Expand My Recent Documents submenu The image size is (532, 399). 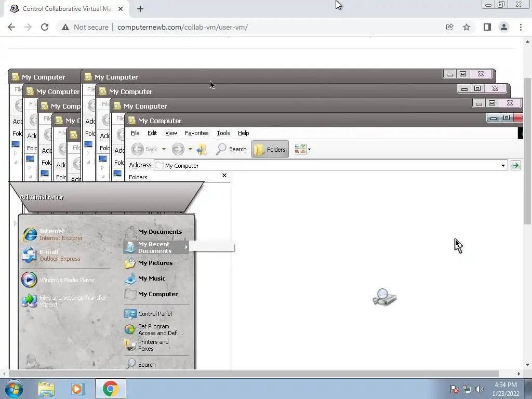(156, 247)
